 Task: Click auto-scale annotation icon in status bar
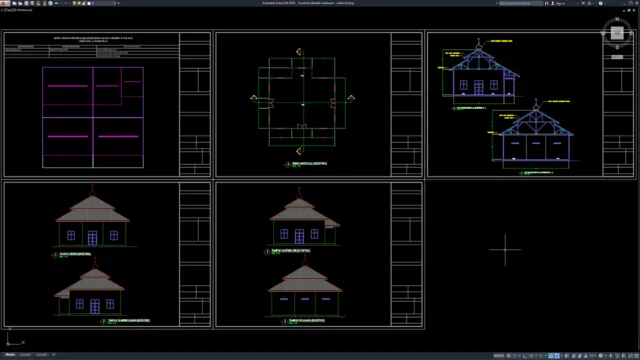pos(580,356)
